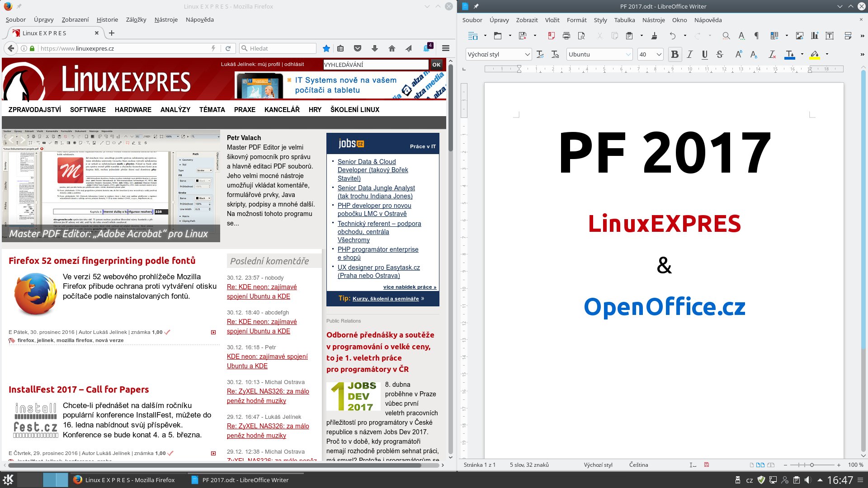Screen dimensions: 868x488
Task: Expand the Save dropdown arrow in Writer
Action: point(535,36)
